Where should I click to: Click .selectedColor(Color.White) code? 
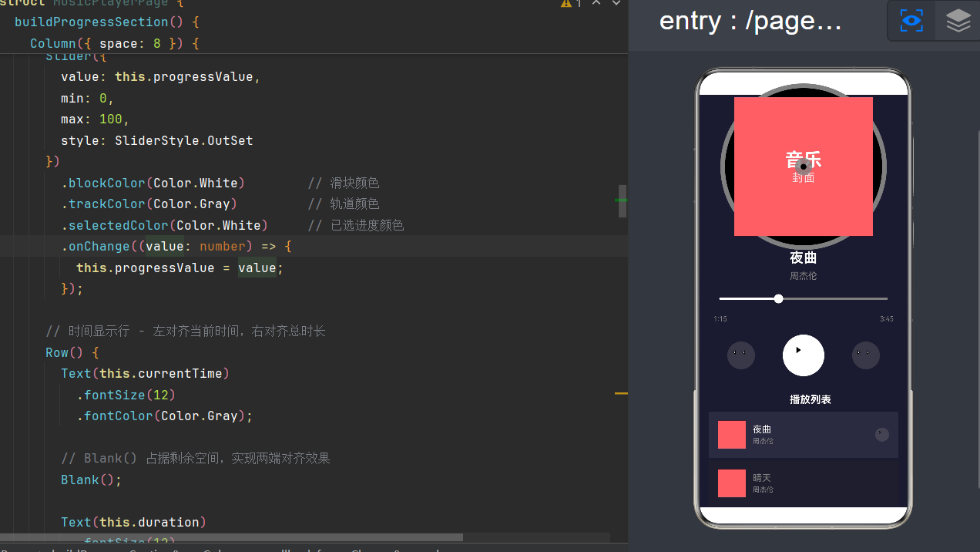[164, 226]
